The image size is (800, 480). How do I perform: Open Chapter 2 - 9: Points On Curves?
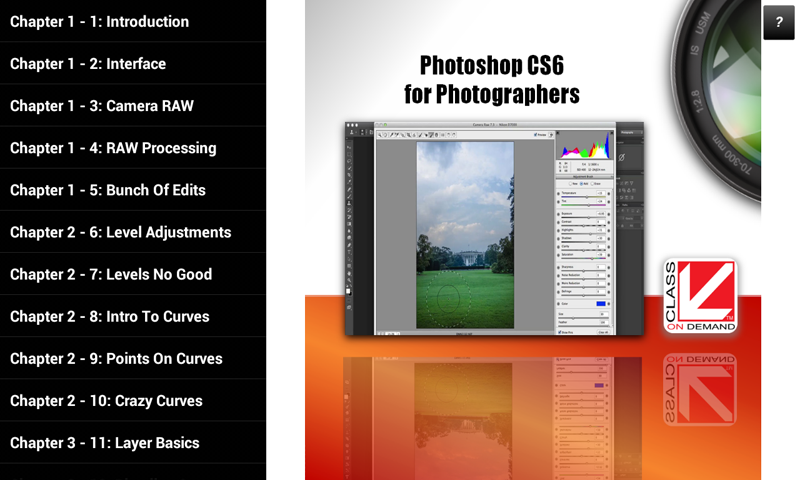(133, 359)
